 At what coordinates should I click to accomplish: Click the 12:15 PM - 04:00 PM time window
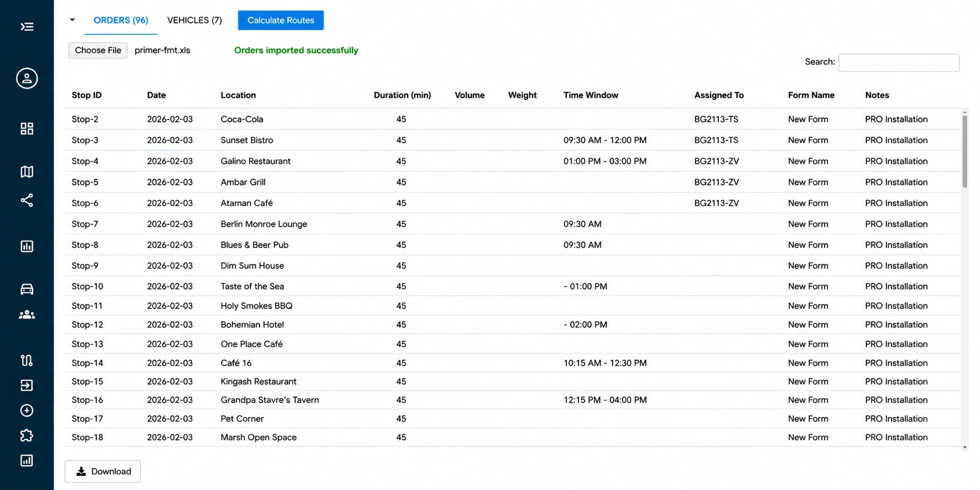point(605,400)
